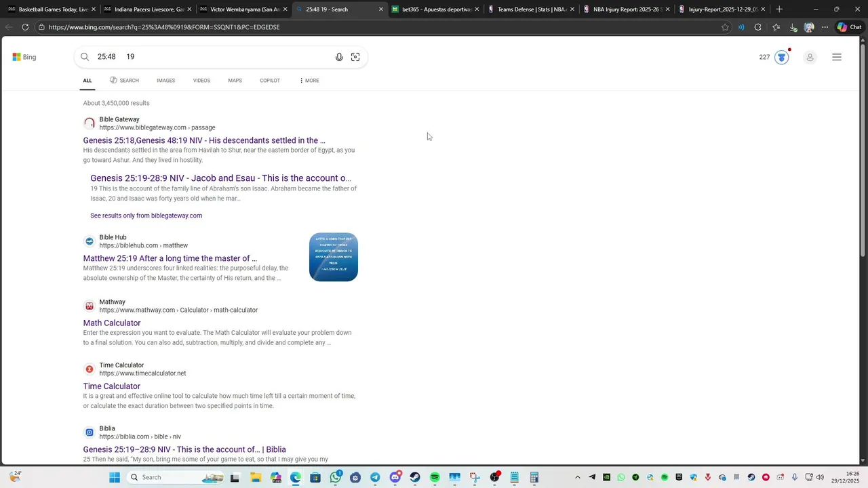Open the Bing hamburger menu
868x488 pixels.
[837, 57]
